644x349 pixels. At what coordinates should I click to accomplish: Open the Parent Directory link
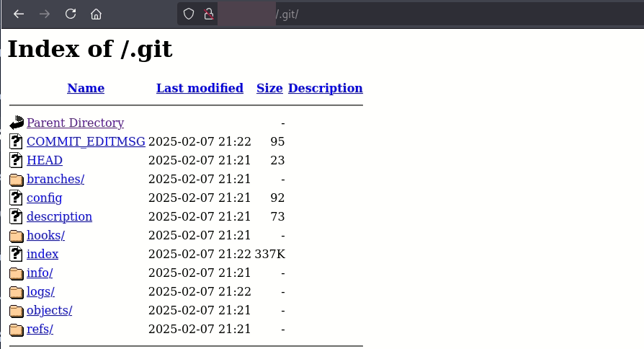pyautogui.click(x=75, y=123)
